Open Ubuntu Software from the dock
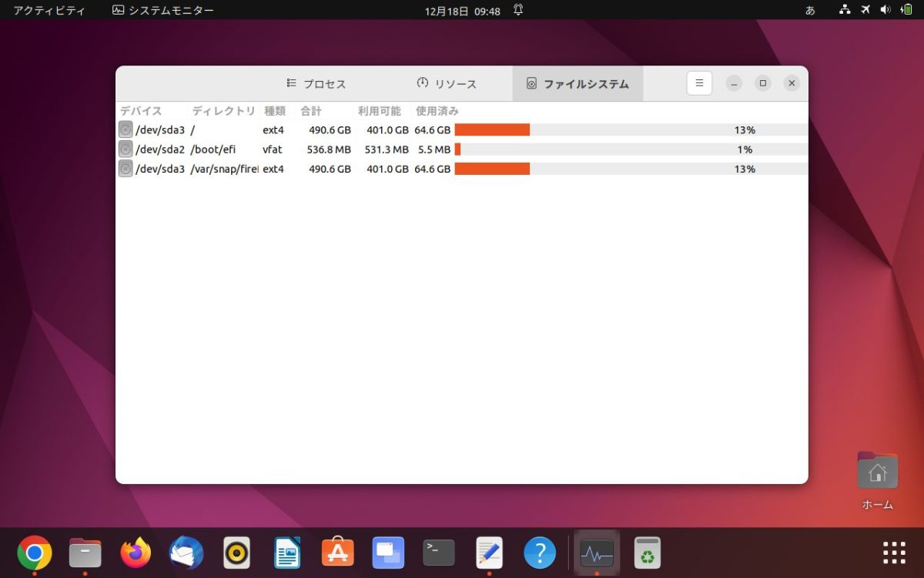The height and width of the screenshot is (578, 924). click(338, 553)
